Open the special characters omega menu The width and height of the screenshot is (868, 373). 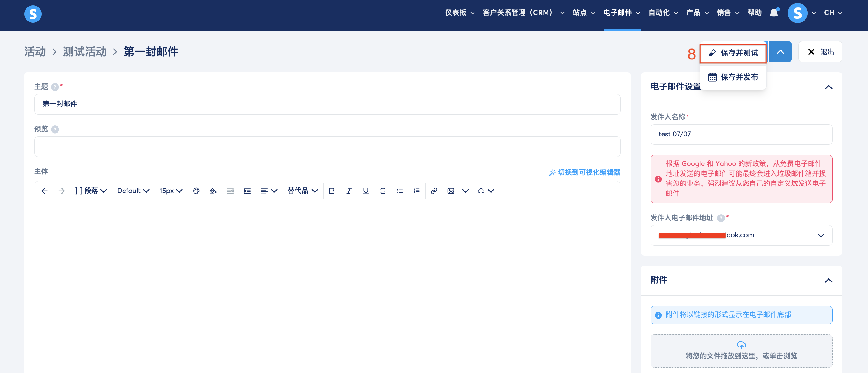point(486,191)
